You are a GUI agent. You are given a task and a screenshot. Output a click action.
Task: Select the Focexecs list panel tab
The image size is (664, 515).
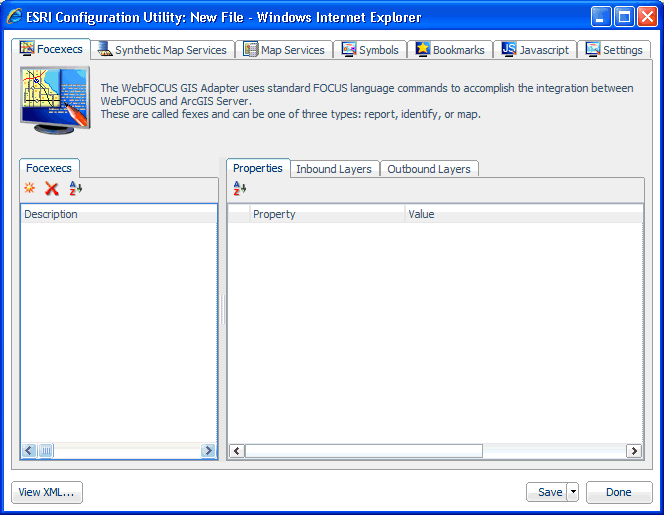click(49, 168)
